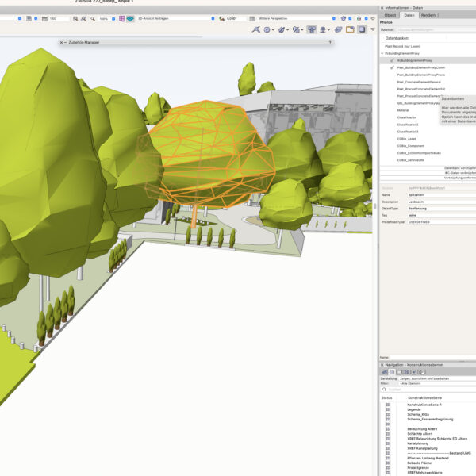Click the second icon in Navigation palette toolbar
The width and height of the screenshot is (476, 476).
point(390,371)
